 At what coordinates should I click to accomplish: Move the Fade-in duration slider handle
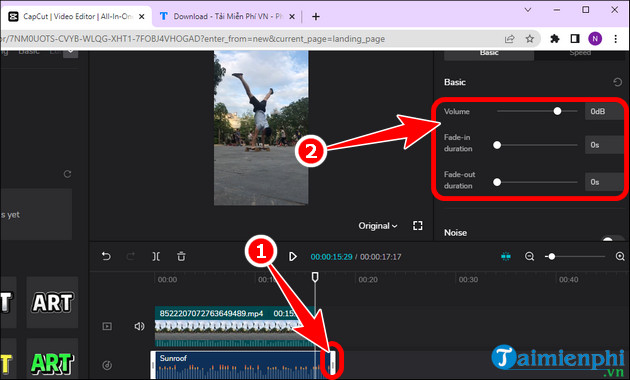tap(497, 145)
